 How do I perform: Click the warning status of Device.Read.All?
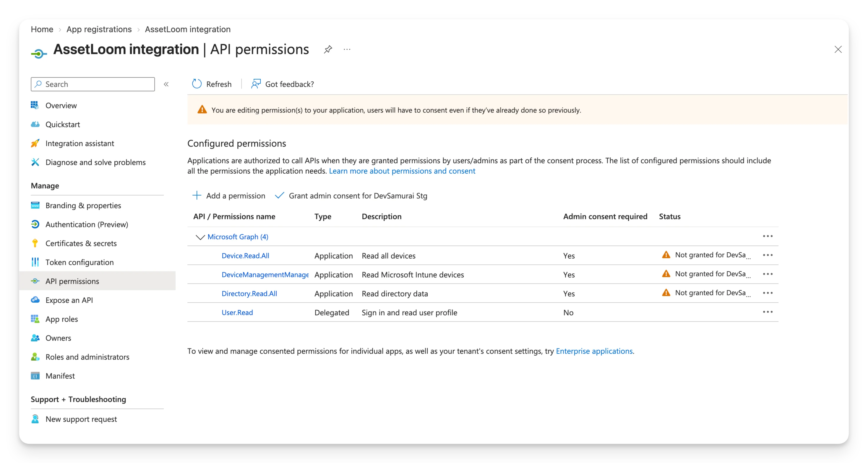coord(706,255)
